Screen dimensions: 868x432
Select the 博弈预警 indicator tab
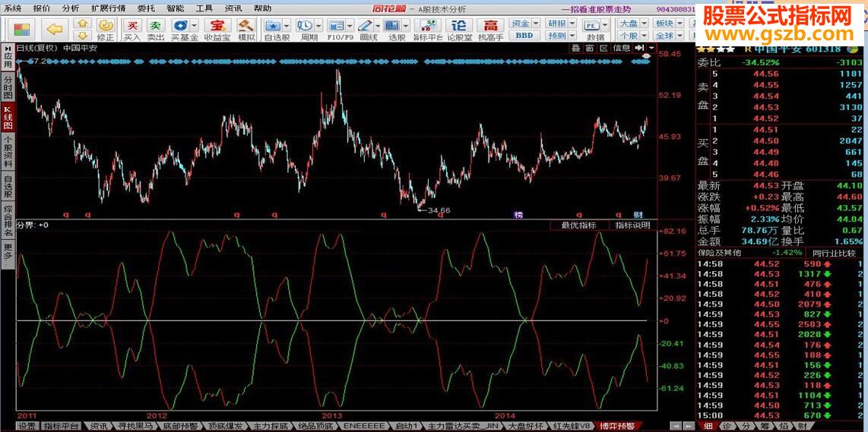pos(617,427)
